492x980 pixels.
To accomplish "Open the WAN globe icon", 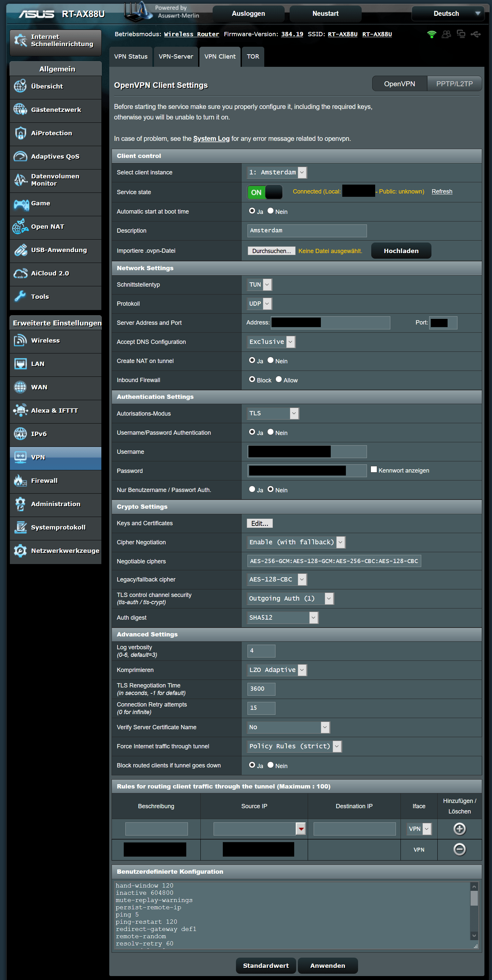I will point(20,387).
